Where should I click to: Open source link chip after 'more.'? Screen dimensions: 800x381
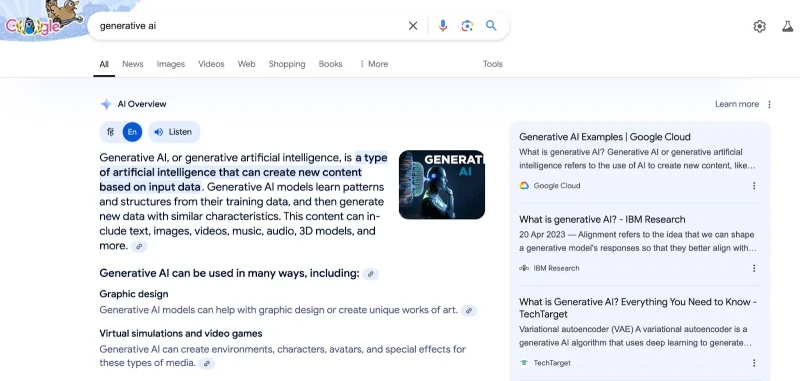coord(139,246)
